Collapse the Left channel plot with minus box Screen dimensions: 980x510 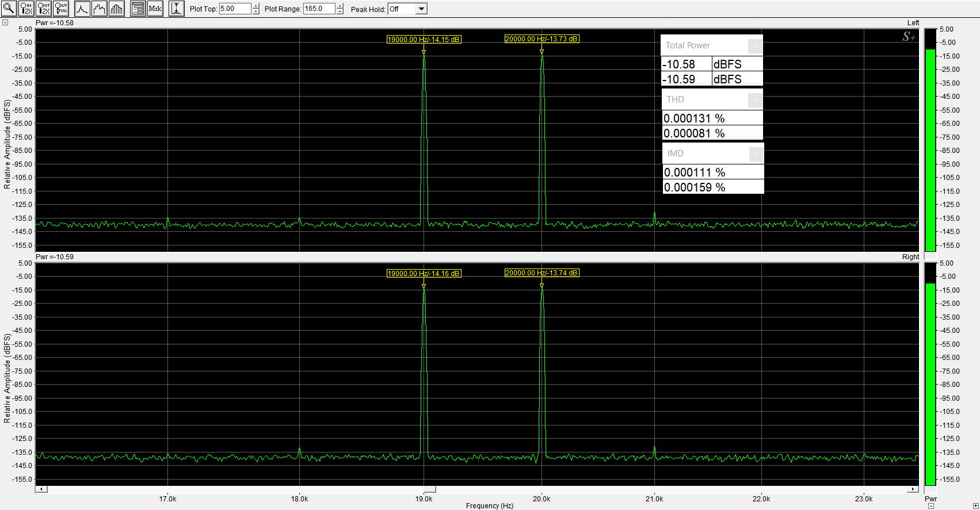[x=5, y=23]
